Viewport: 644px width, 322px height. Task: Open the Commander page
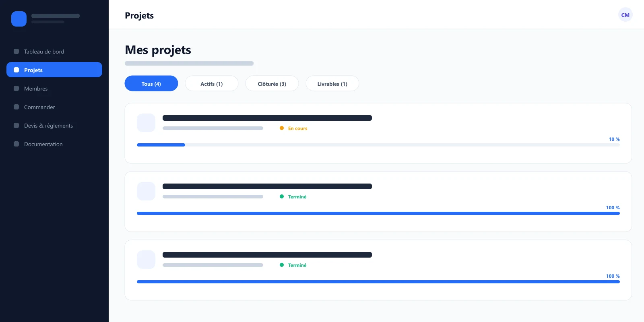coord(54,107)
